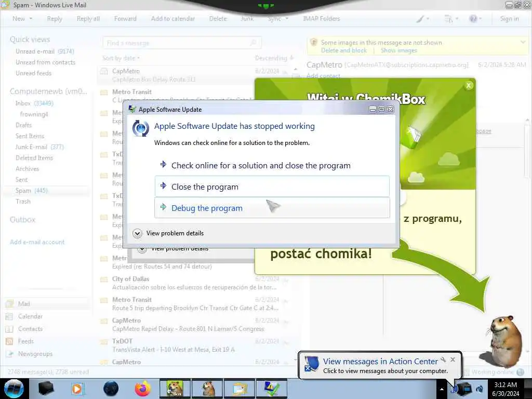Click IMAP Folders in the toolbar

pyautogui.click(x=321, y=19)
